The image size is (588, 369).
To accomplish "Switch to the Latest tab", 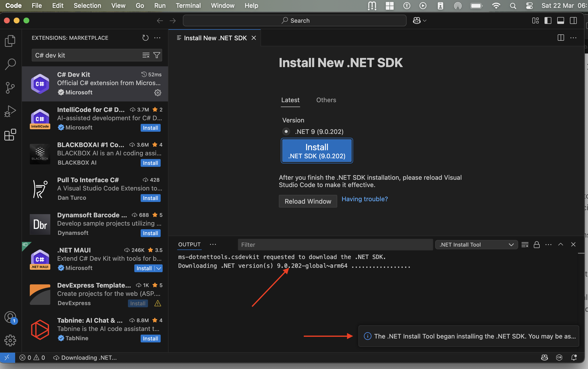I will pyautogui.click(x=290, y=100).
